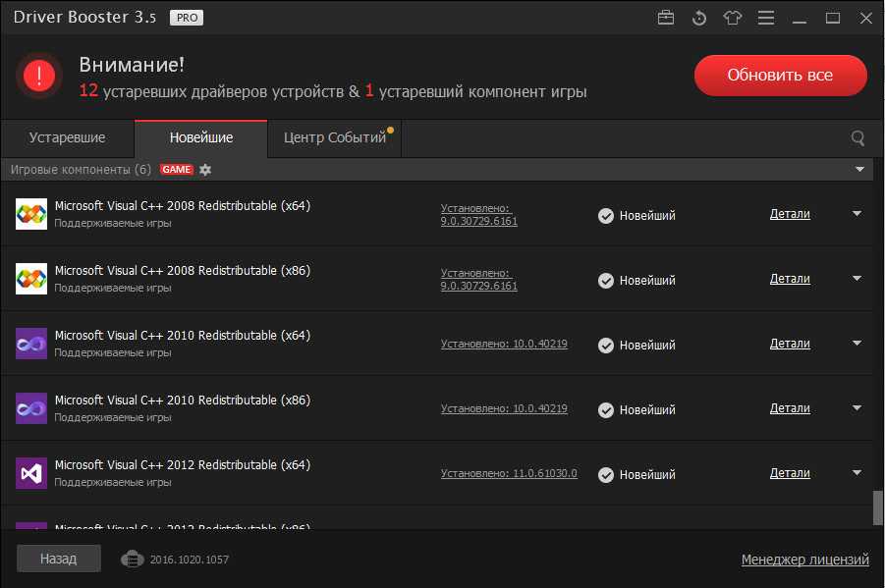Click the database version icon at bottom

pyautogui.click(x=133, y=559)
